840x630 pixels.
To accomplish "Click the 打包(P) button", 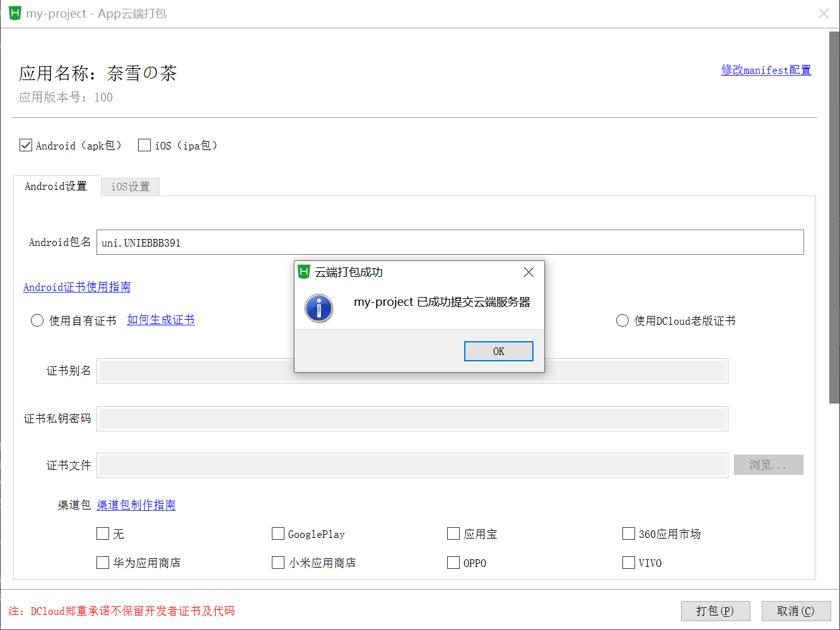I will coord(716,611).
